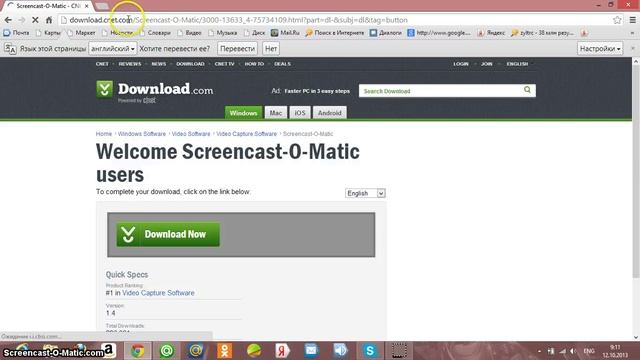Select the Windows platform tab
Image resolution: width=640 pixels, height=360 pixels.
pyautogui.click(x=243, y=113)
